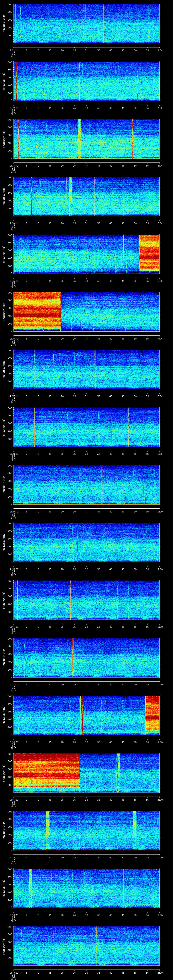
Task: Select the spectrogram panel starting at 9:04:00
Action: point(86,197)
